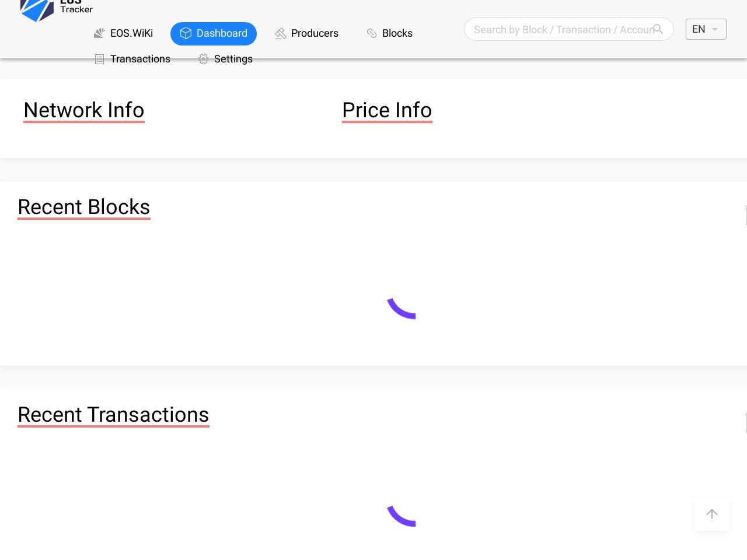This screenshot has width=747, height=560.
Task: Click the Settings gear icon
Action: pos(203,59)
